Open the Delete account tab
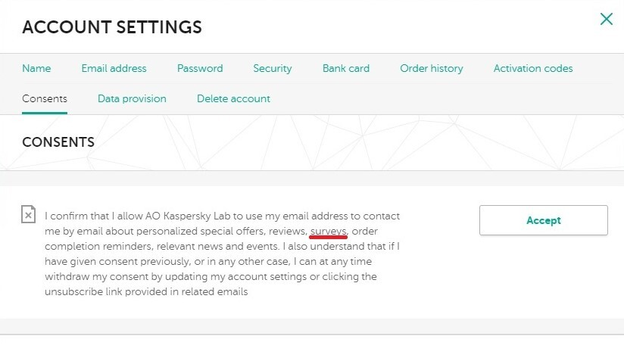The width and height of the screenshot is (624, 364). click(x=233, y=98)
